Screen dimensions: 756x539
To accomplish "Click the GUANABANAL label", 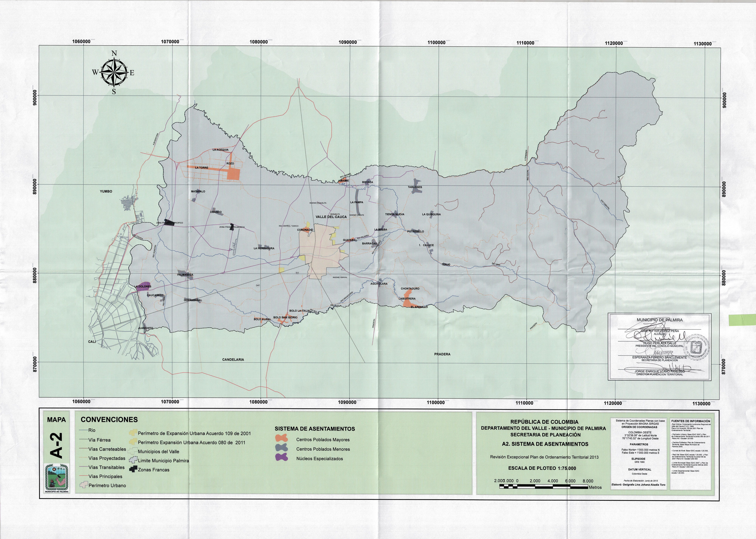I will coord(193,300).
